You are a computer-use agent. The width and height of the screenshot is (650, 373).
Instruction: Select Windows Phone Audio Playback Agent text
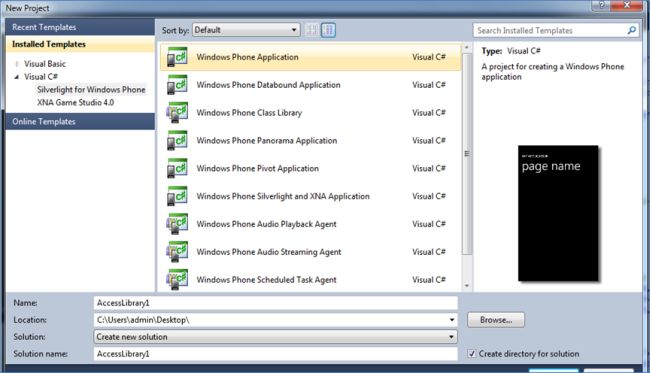coord(267,224)
